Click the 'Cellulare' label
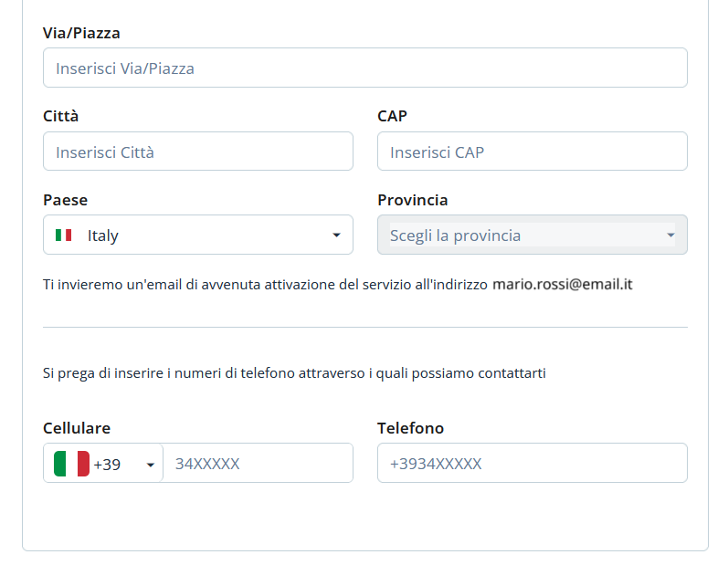This screenshot has height=586, width=728. coord(77,428)
